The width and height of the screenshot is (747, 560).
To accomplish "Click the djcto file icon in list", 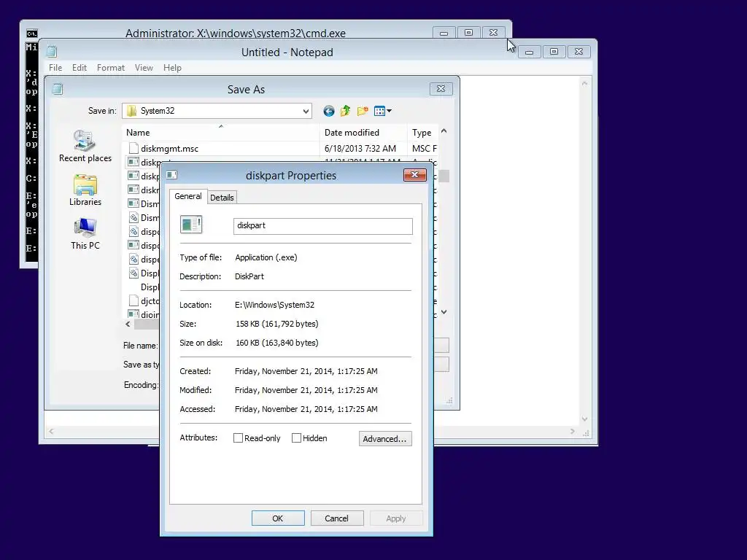I will point(134,301).
